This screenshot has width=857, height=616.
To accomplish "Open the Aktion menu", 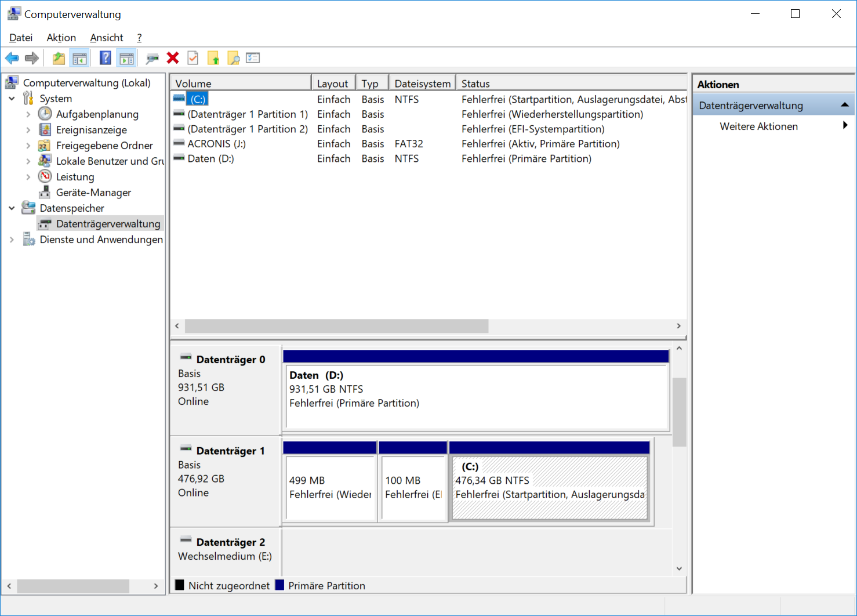I will (61, 38).
